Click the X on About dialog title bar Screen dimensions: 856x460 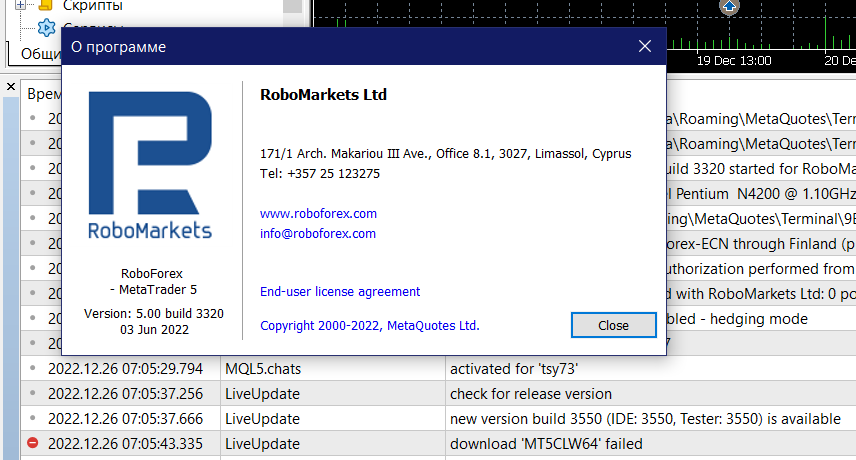[645, 46]
